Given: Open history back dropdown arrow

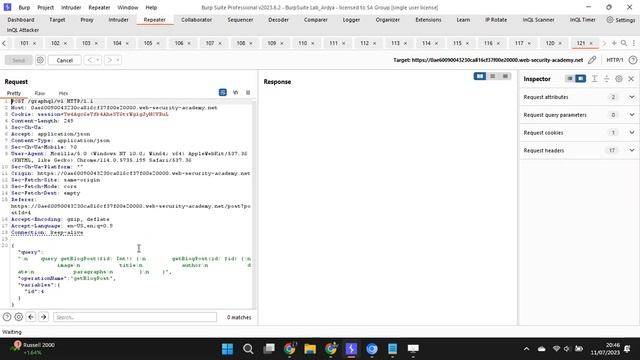Looking at the screenshot, I should point(98,60).
